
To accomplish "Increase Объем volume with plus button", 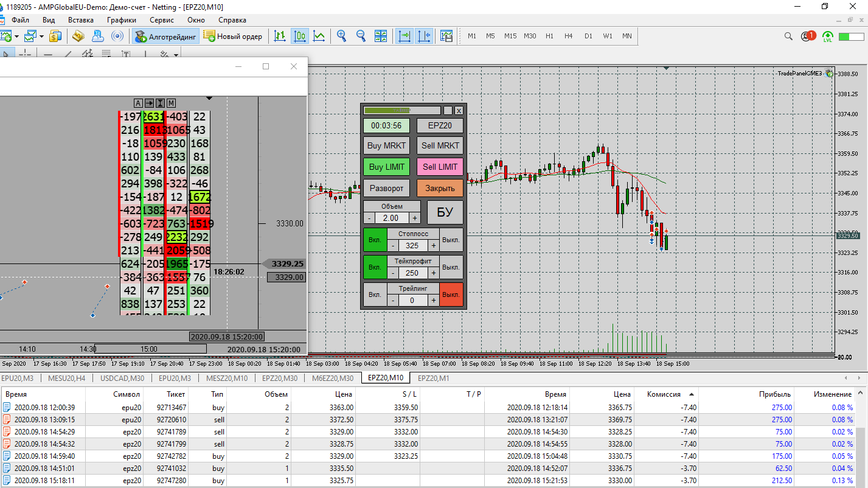I will click(415, 218).
